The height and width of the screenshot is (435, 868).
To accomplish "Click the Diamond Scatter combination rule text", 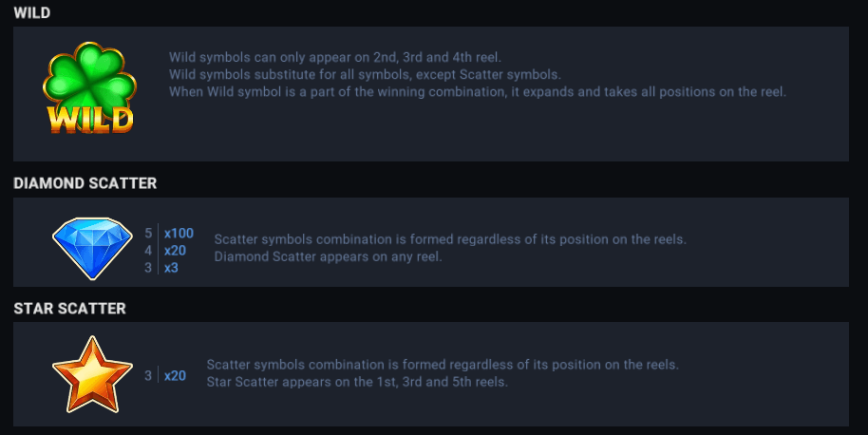I will (x=450, y=238).
